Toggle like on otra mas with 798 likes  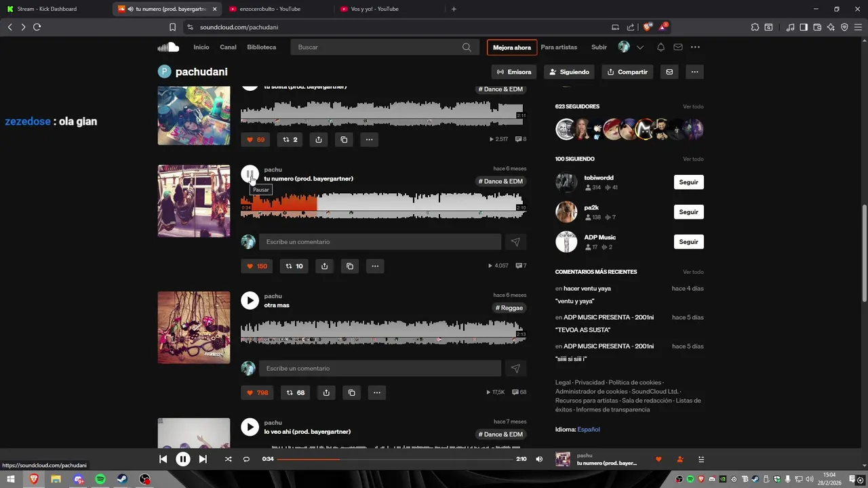(257, 392)
